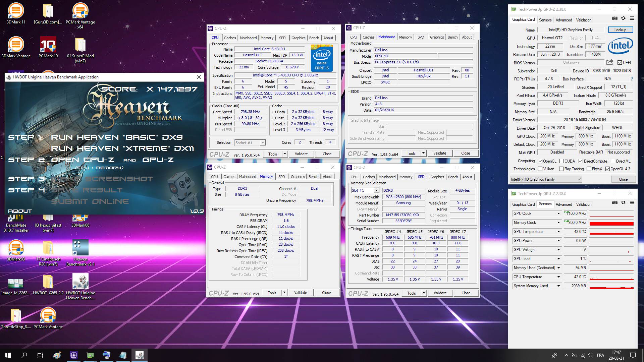Click Validate in CPU-Z CPU window

point(301,154)
